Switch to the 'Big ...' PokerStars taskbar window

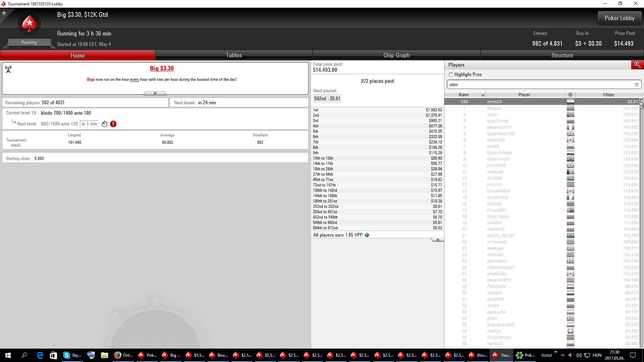pos(171,355)
